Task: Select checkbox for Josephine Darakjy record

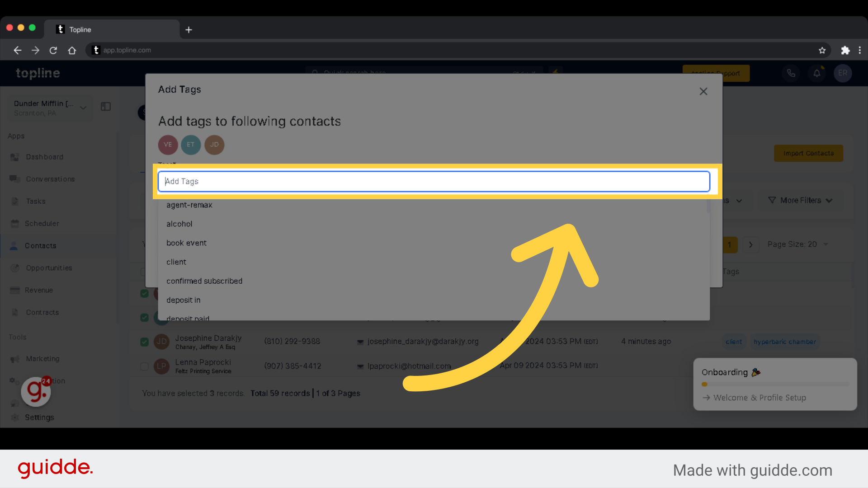Action: [x=144, y=341]
